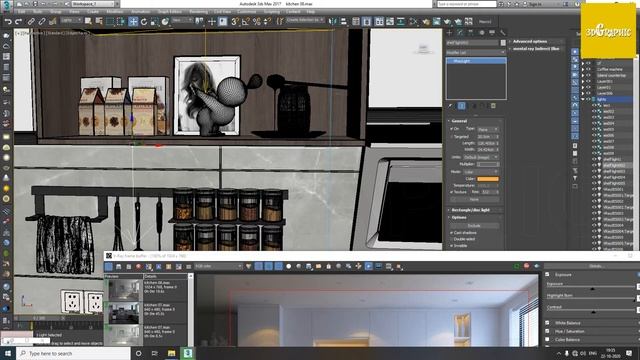The height and width of the screenshot is (360, 640).
Task: Toggle the Targeted checkbox
Action: tap(452, 137)
